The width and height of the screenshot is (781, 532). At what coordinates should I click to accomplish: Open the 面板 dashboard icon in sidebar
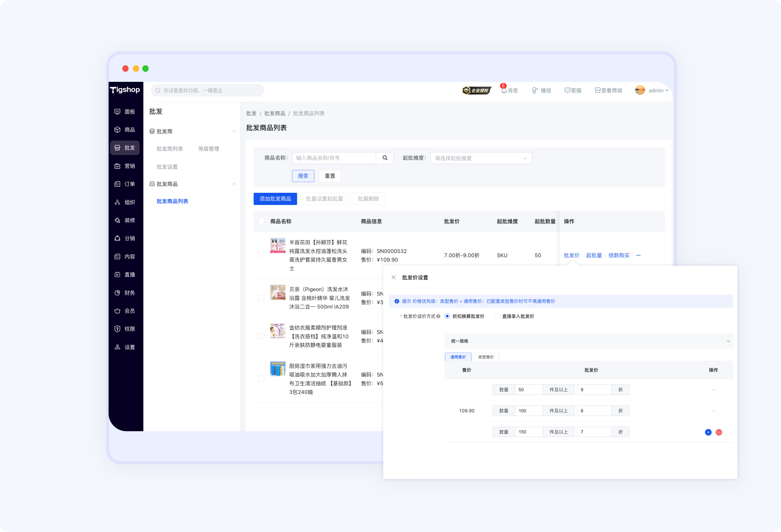[117, 112]
